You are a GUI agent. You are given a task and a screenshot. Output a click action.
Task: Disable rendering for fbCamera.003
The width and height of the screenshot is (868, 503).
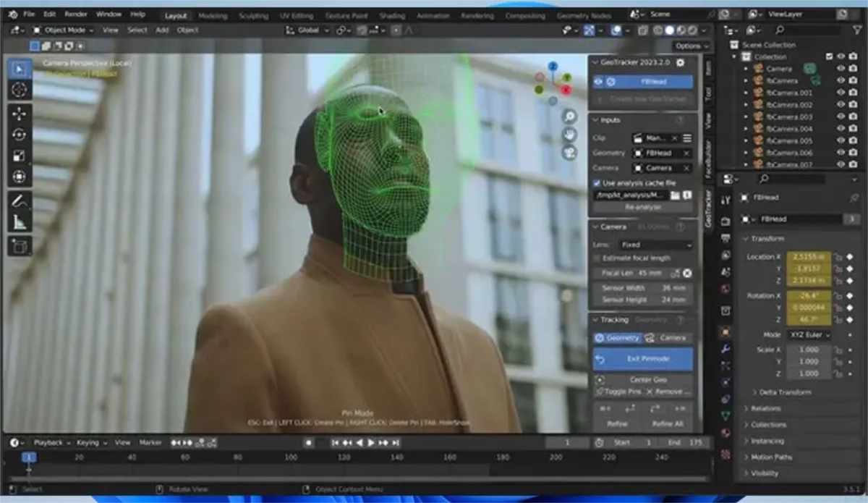tap(854, 117)
